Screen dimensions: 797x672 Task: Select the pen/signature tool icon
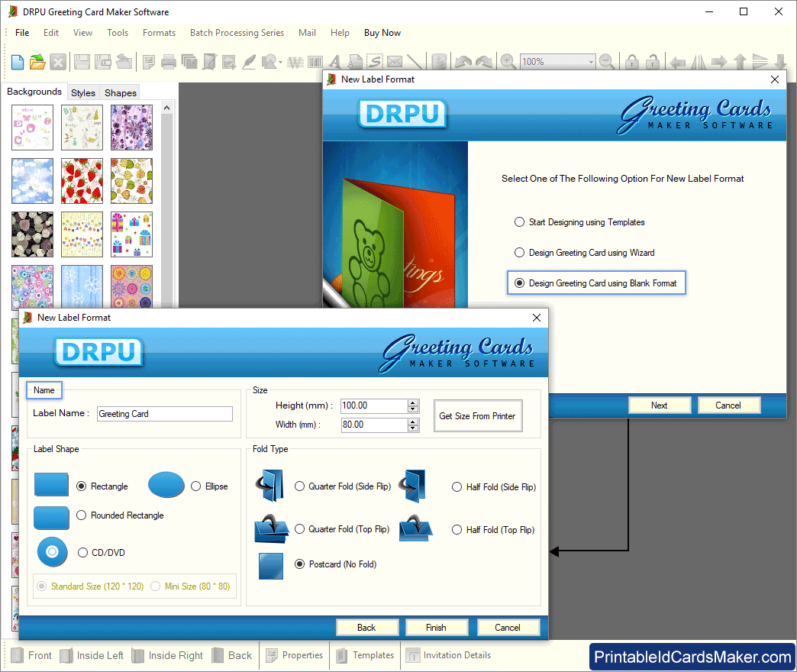[x=249, y=62]
